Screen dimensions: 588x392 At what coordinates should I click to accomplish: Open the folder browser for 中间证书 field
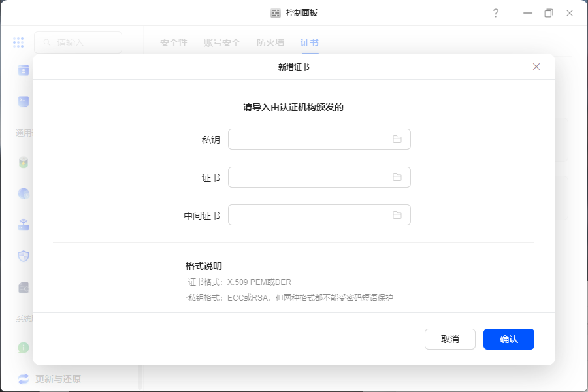pos(397,215)
